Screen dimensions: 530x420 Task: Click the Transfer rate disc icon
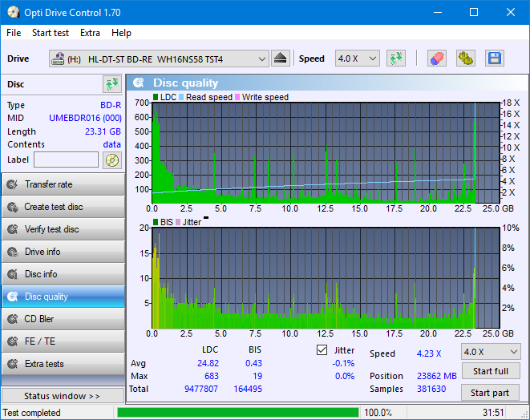click(13, 184)
